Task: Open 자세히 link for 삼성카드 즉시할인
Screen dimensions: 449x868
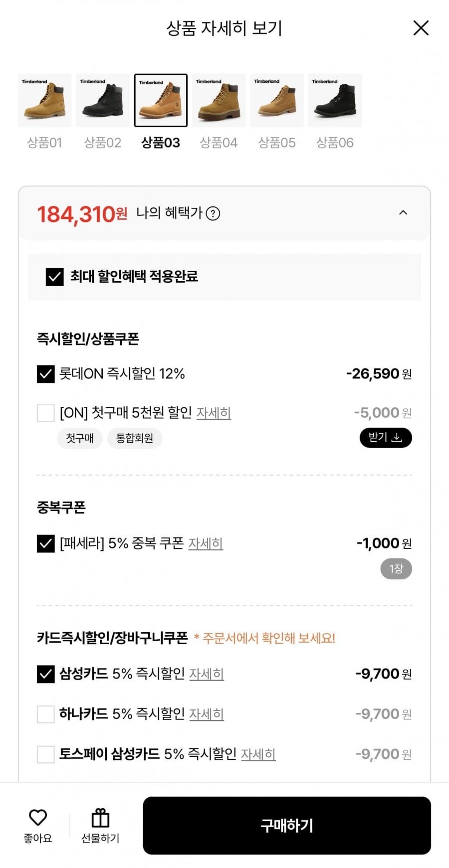Action: click(206, 674)
